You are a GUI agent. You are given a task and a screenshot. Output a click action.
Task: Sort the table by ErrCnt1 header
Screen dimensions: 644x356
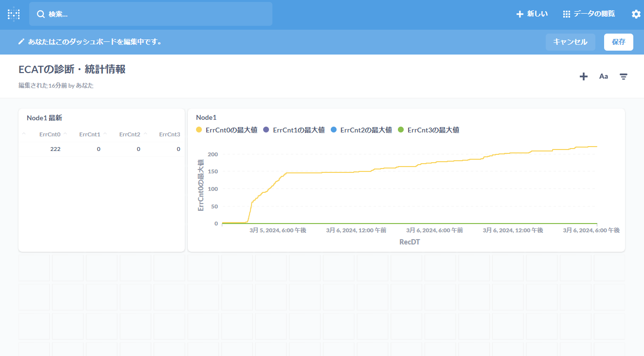tap(89, 134)
